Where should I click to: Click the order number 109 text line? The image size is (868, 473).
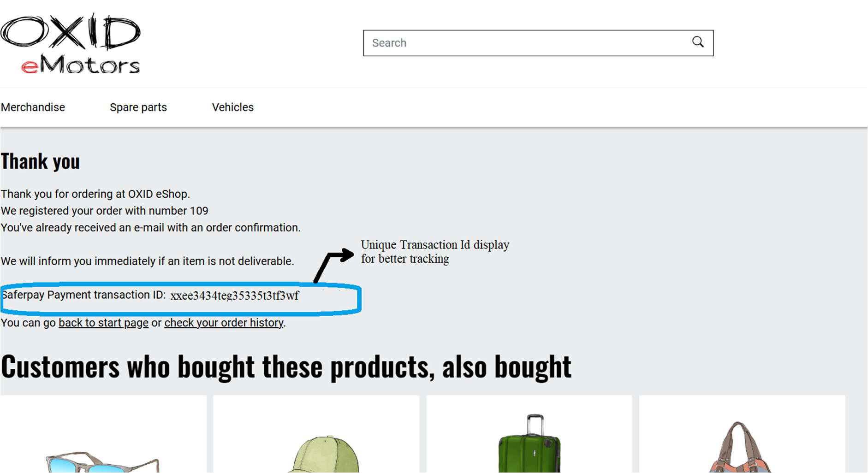pos(105,211)
